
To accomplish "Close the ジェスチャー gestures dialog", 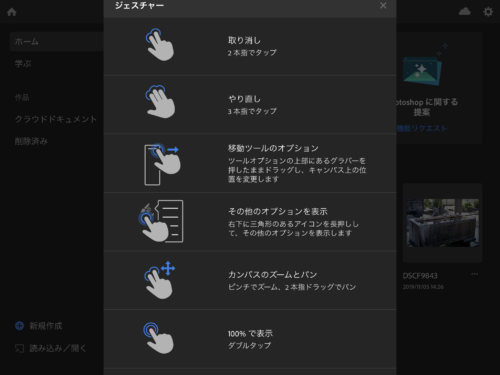I will [383, 5].
